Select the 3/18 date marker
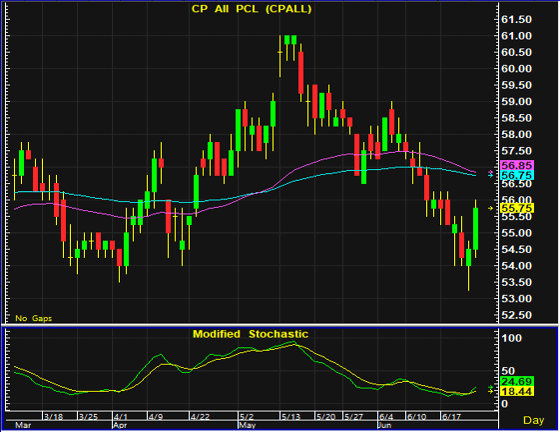The width and height of the screenshot is (560, 432). tap(53, 417)
